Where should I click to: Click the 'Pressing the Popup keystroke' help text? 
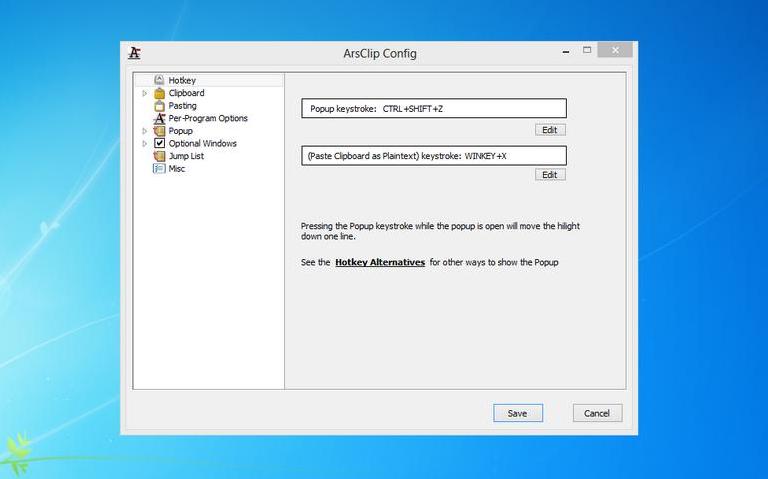(x=440, y=231)
